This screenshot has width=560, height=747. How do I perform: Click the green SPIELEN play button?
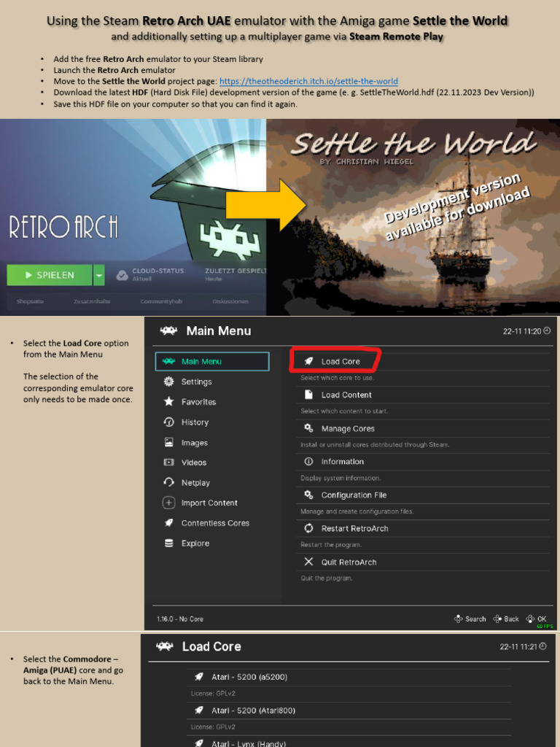pyautogui.click(x=50, y=275)
